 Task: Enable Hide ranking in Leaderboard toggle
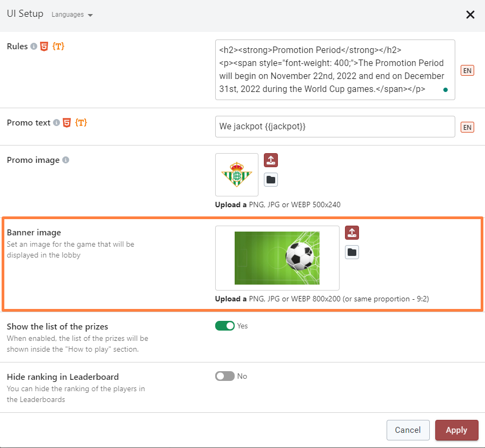[x=225, y=376]
